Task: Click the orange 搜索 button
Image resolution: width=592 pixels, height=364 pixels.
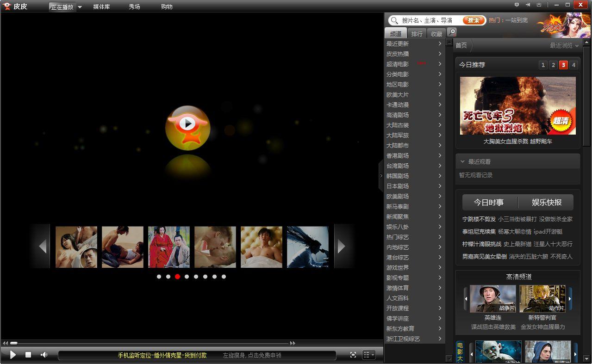Action: point(474,20)
